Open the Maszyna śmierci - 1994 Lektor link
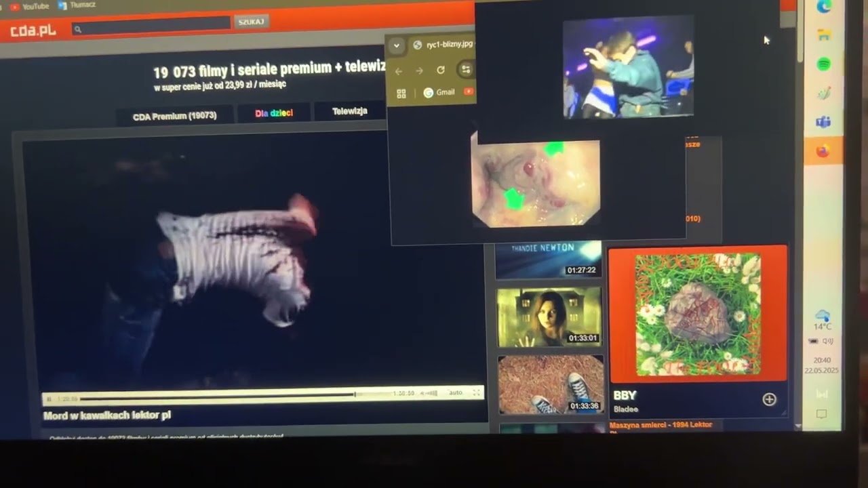868x488 pixels. (661, 425)
